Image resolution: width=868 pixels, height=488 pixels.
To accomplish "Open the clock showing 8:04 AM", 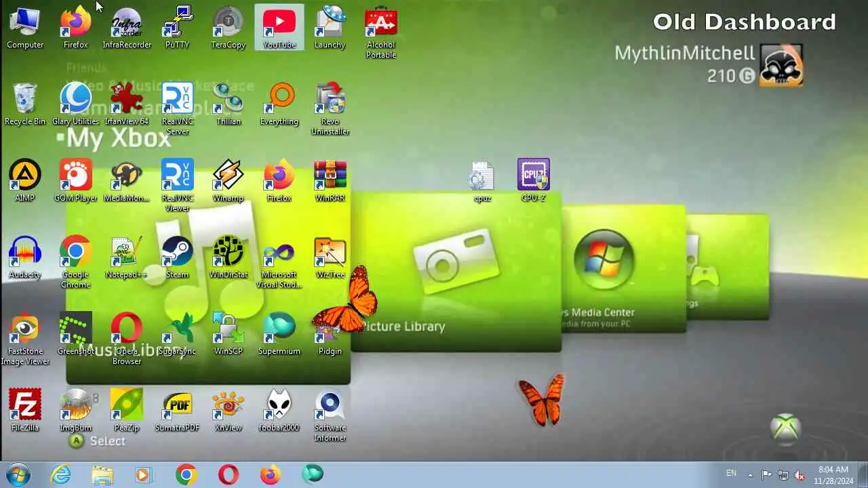I will coord(833,474).
